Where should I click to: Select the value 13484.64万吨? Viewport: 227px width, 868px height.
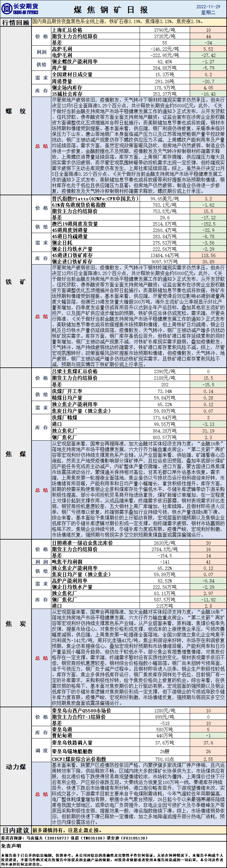[165, 256]
